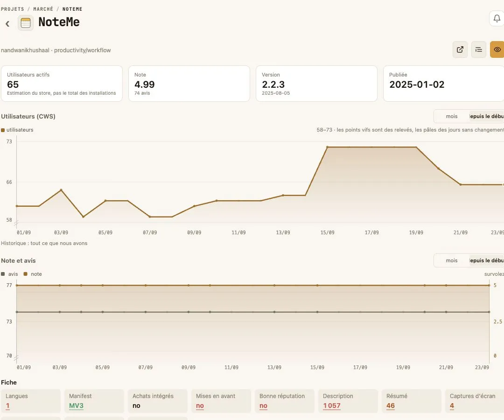Image resolution: width=504 pixels, height=420 pixels.
Task: Click 'Historique : tout ce que nous avons'
Action: click(44, 243)
